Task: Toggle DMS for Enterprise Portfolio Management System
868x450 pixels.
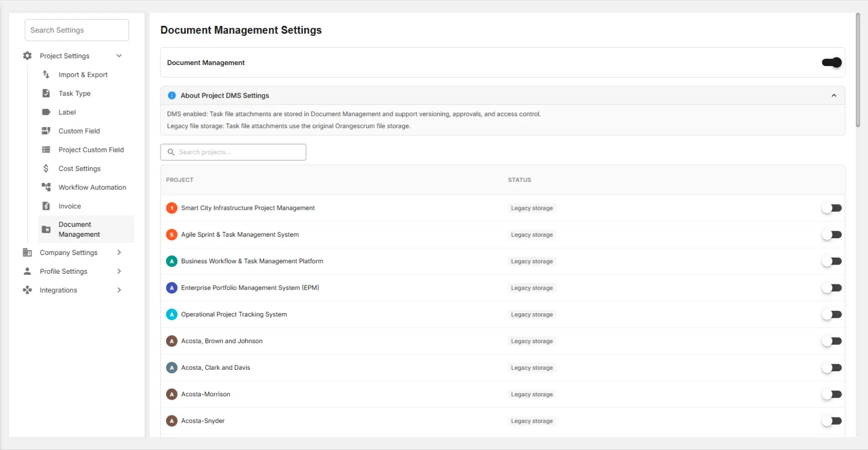Action: click(x=832, y=288)
